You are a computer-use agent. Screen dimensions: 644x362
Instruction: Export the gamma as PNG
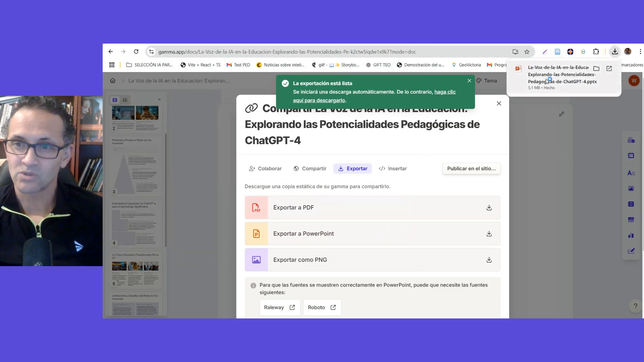coord(372,260)
